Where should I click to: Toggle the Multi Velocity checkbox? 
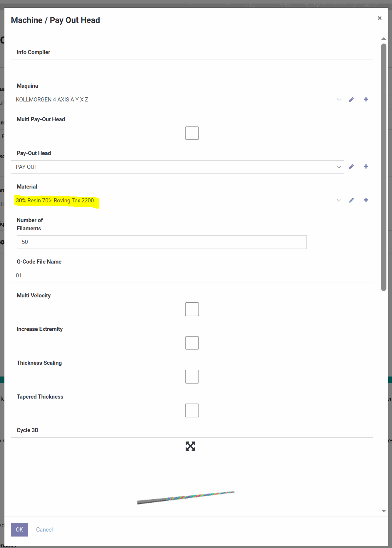tap(192, 309)
